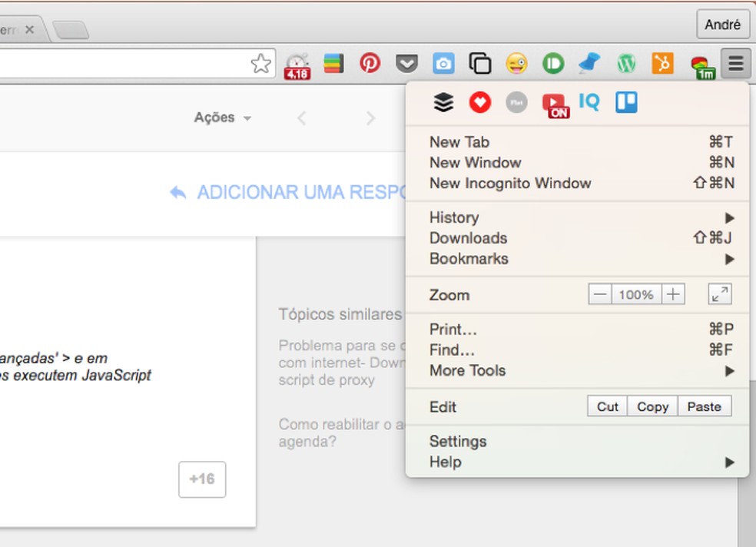Image resolution: width=756 pixels, height=547 pixels.
Task: Click the Paste button
Action: tap(705, 406)
